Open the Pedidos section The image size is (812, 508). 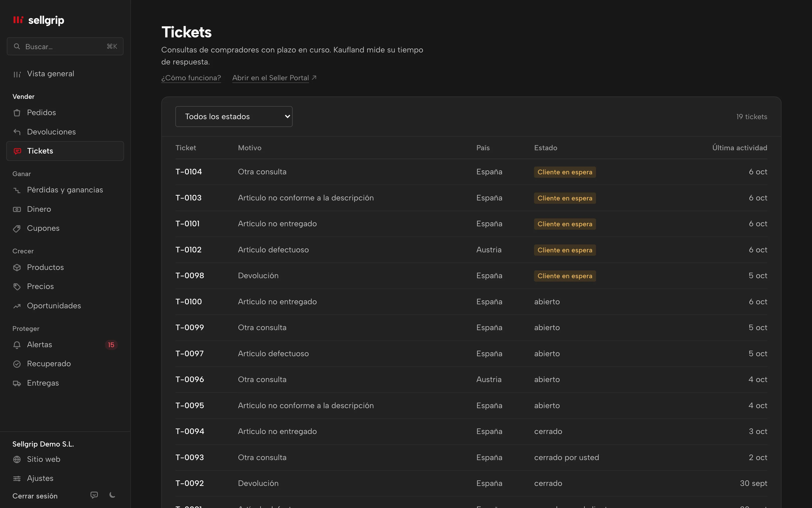[65, 113]
